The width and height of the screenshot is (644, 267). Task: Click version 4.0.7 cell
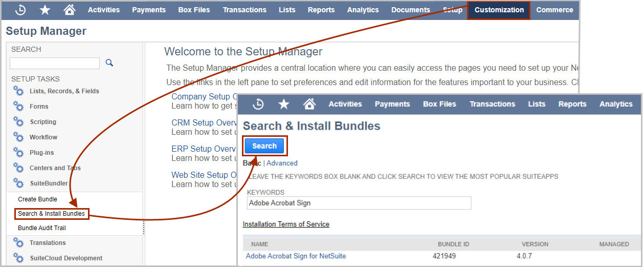coord(525,256)
